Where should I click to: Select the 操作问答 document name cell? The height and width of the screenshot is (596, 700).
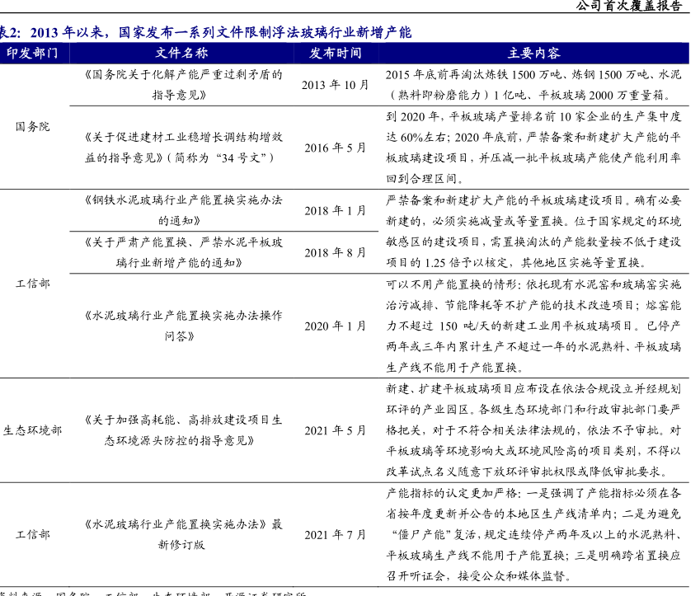[x=182, y=326]
